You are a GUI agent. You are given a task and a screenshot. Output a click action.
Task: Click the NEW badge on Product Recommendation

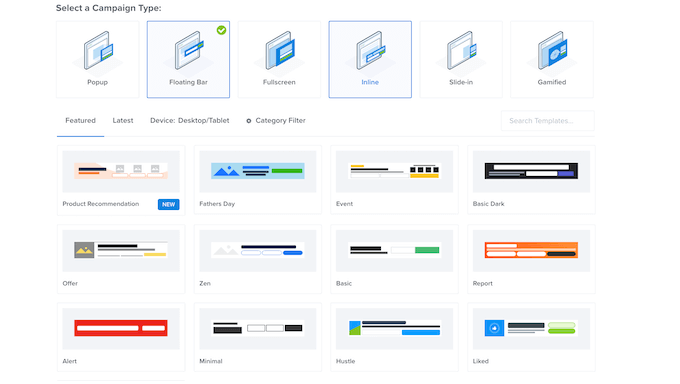click(x=168, y=204)
